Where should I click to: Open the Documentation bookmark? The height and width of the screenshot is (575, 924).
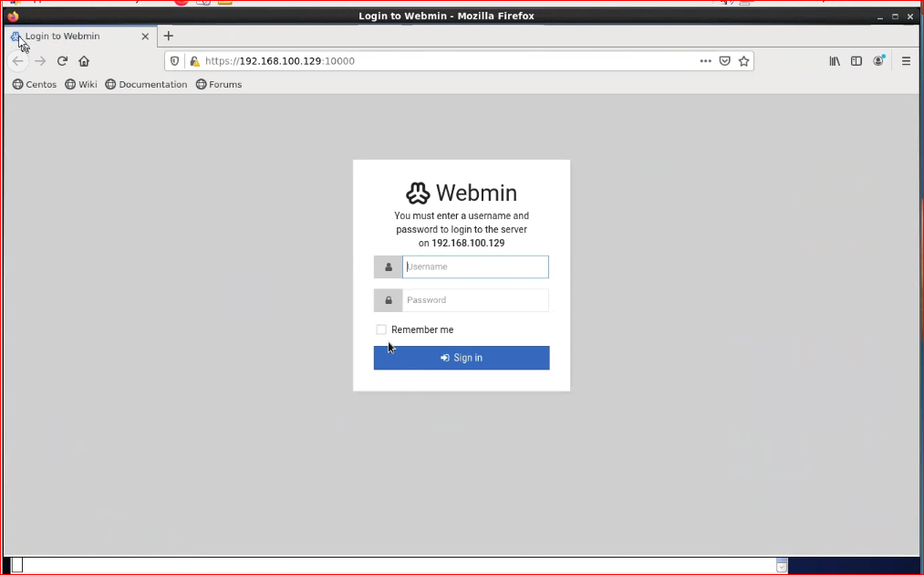(146, 84)
